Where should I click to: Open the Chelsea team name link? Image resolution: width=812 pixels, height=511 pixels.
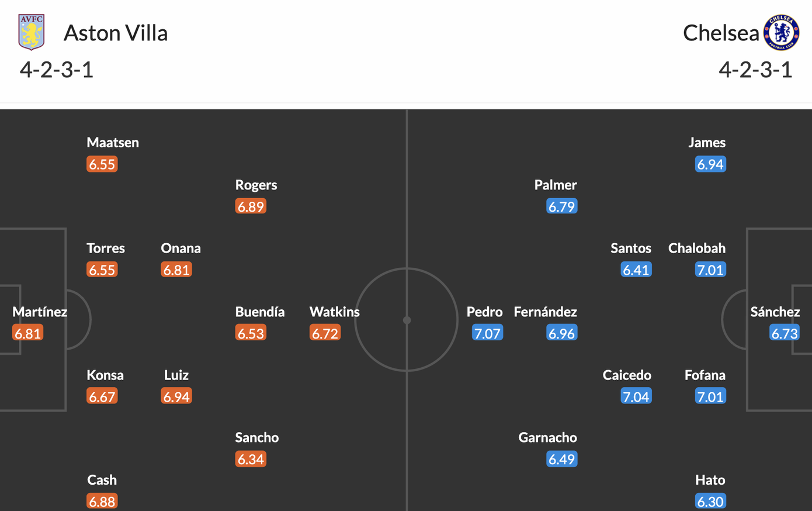click(x=721, y=33)
